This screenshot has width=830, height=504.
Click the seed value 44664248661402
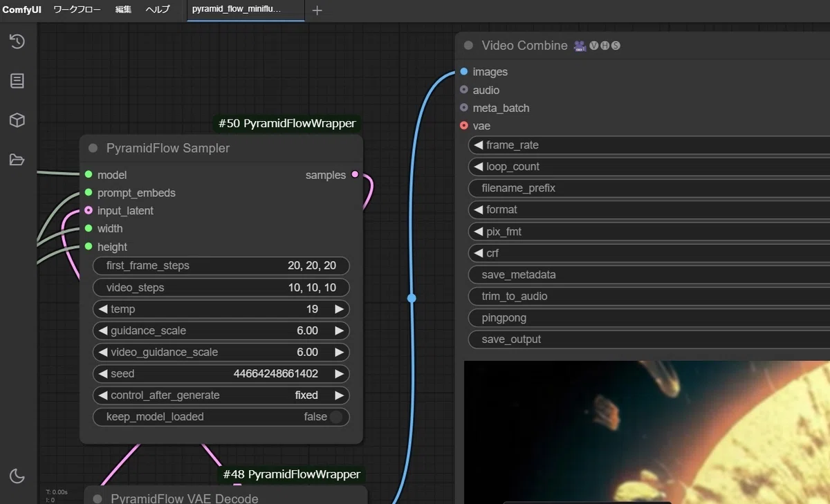(276, 373)
